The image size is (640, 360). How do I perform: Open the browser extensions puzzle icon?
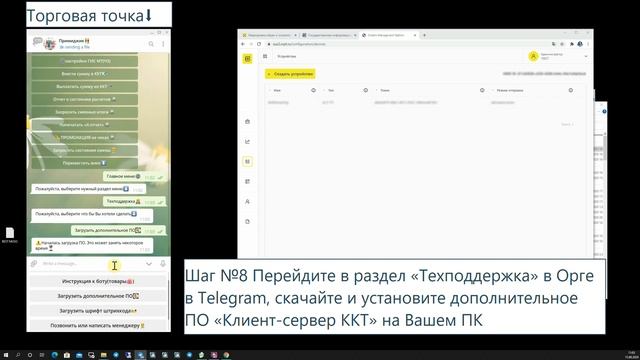pos(571,44)
